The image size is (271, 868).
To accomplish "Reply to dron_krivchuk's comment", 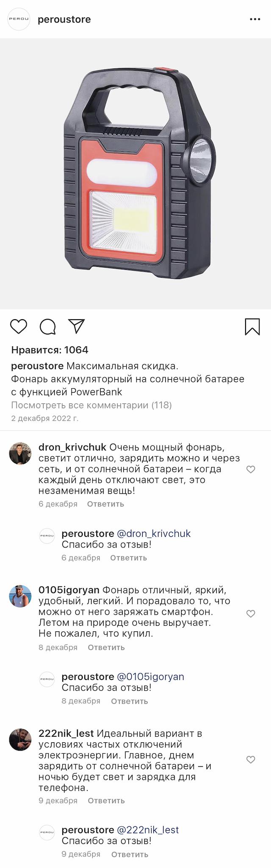I will pos(105,504).
